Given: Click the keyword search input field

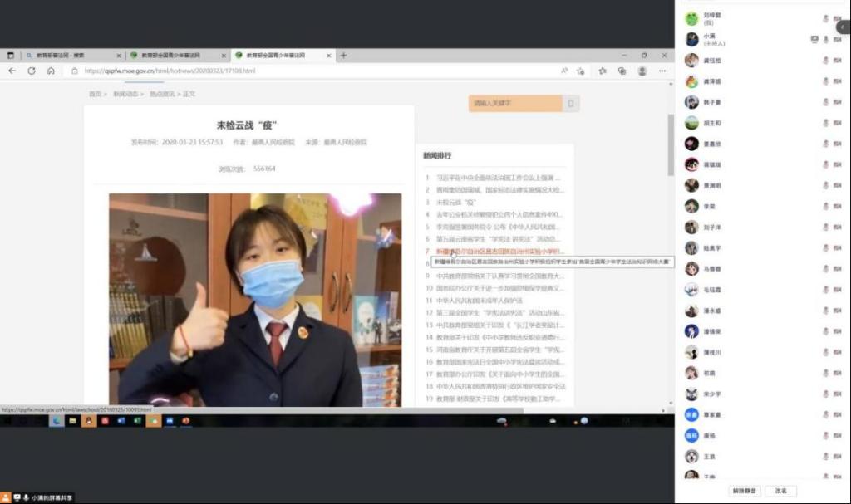Looking at the screenshot, I should (x=515, y=104).
